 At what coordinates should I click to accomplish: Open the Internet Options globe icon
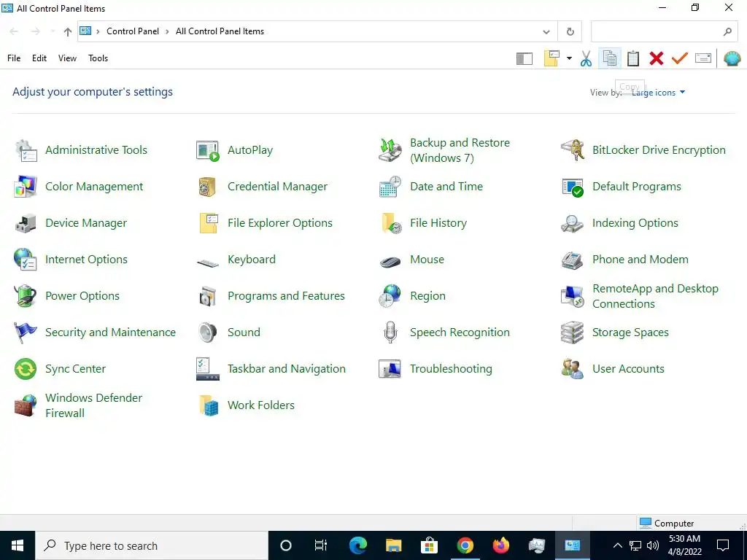tap(26, 260)
